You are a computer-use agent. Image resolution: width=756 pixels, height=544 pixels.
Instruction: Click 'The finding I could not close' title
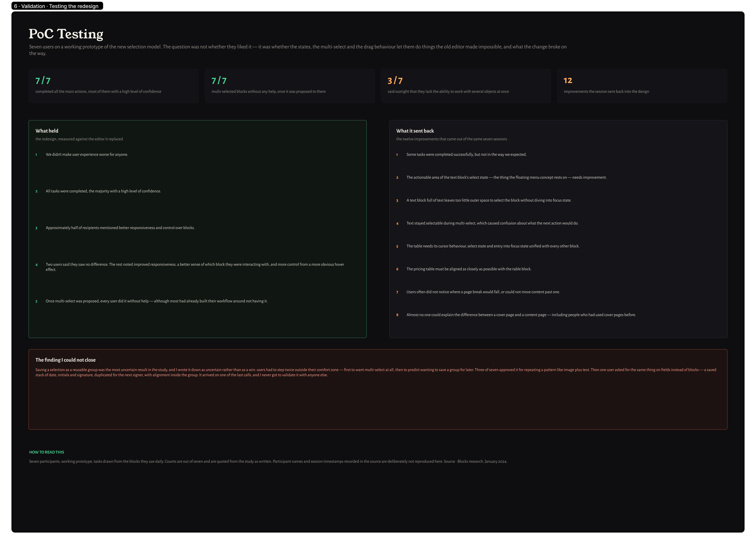click(66, 360)
